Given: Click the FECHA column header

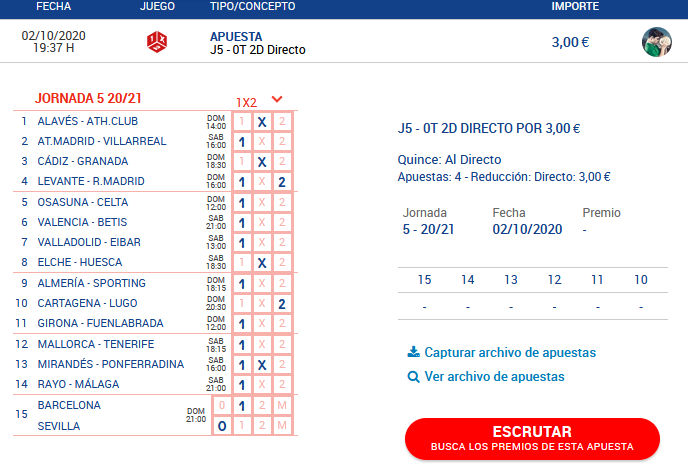Looking at the screenshot, I should pos(54,7).
